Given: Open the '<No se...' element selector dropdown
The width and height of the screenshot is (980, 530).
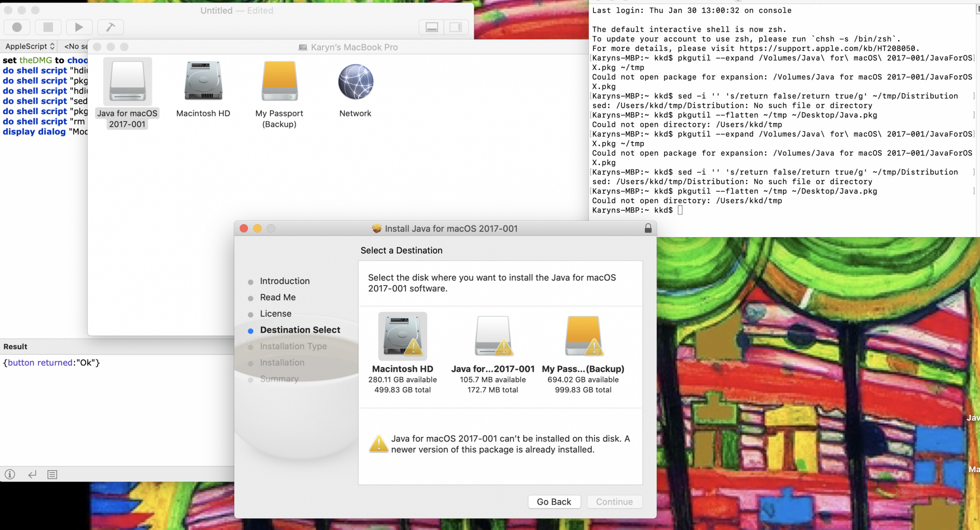Looking at the screenshot, I should tap(75, 46).
